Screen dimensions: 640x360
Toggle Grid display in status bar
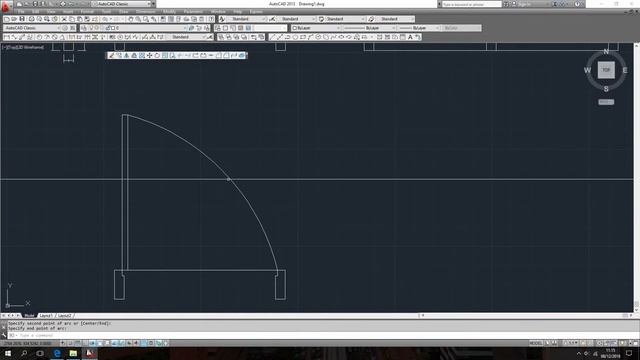[x=77, y=343]
